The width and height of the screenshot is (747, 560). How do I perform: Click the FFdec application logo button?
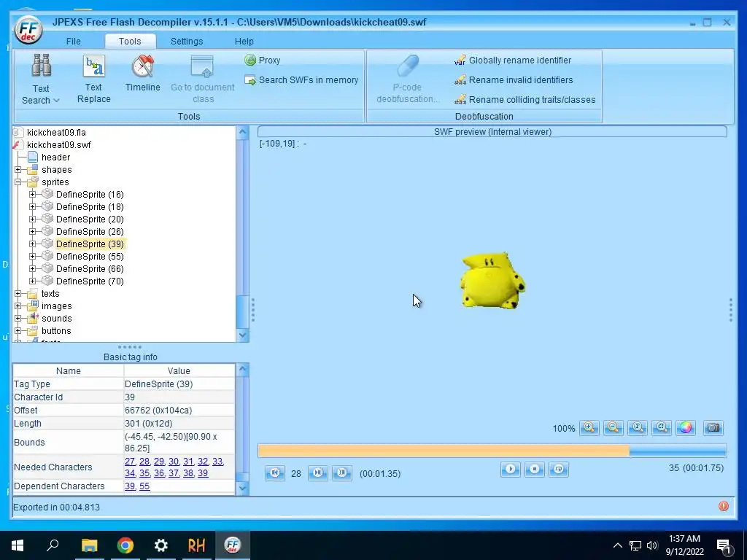click(x=28, y=29)
